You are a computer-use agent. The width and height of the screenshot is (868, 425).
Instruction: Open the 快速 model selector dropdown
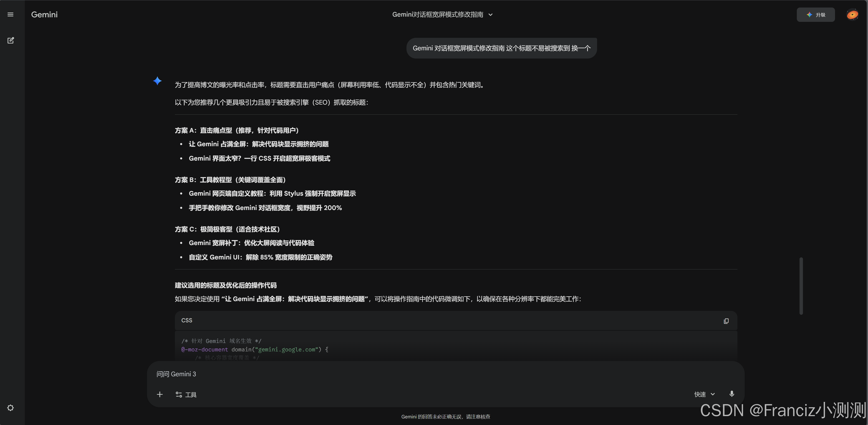704,394
